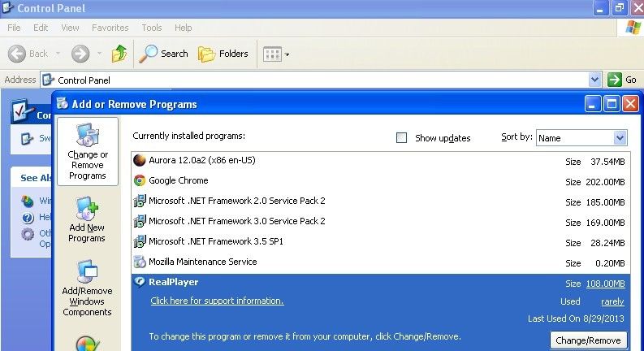This screenshot has height=351, width=644.
Task: Click the .NET Framework 2.0 icon
Action: pos(140,201)
